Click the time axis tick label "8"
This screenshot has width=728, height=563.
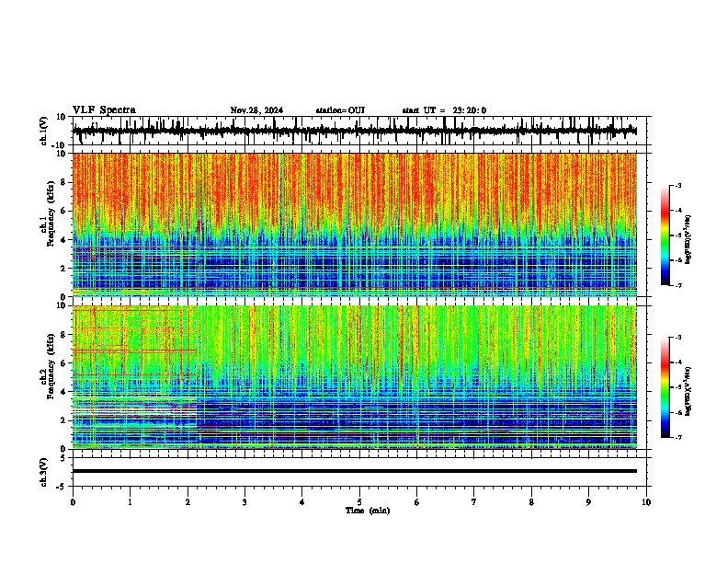pos(531,502)
